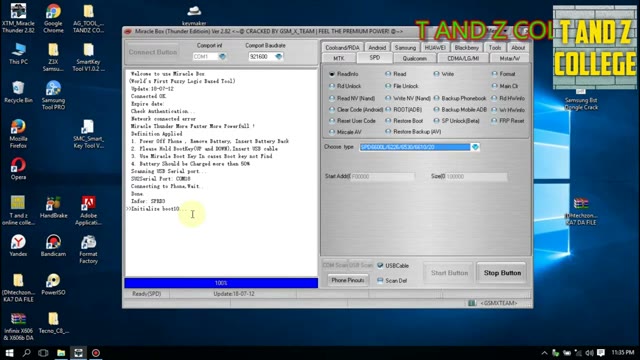Open keymaker desktop icon
Image resolution: width=640 pixels, height=360 pixels.
(x=194, y=16)
